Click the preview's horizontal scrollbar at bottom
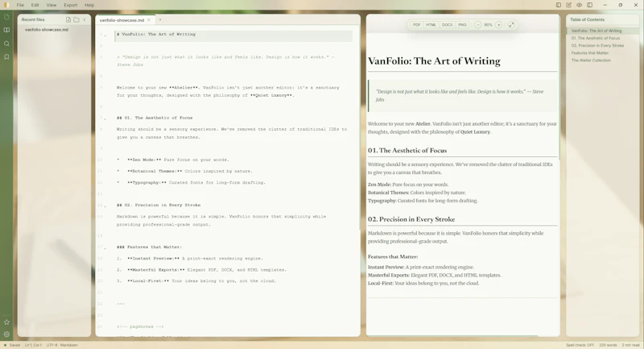Viewport: 644px width, 349px height. (452, 336)
